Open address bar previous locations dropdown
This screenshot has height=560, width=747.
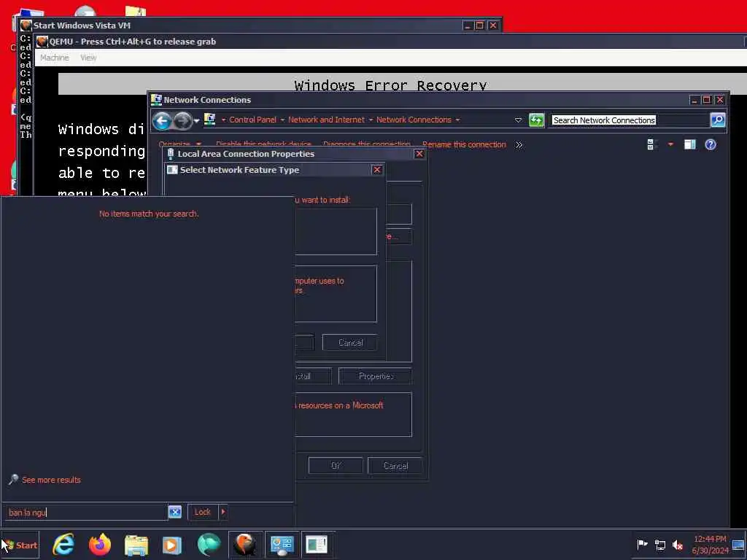coord(519,120)
